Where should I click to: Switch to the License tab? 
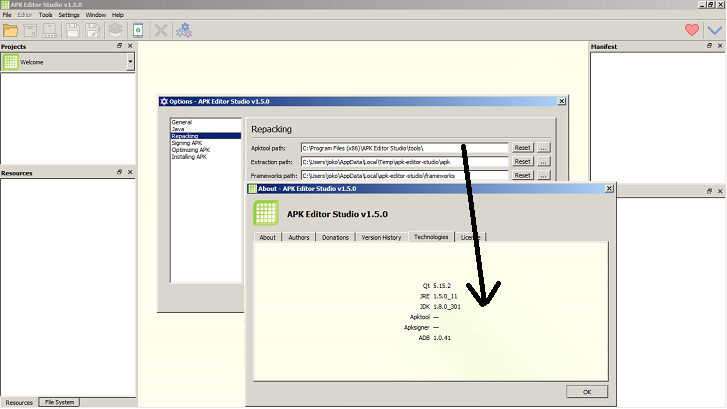(471, 237)
